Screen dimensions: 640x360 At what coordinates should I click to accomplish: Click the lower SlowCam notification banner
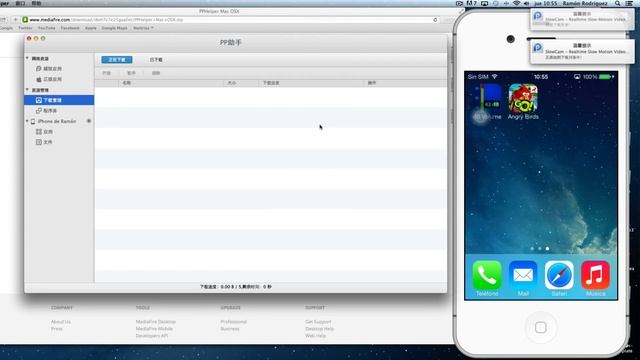pyautogui.click(x=582, y=51)
